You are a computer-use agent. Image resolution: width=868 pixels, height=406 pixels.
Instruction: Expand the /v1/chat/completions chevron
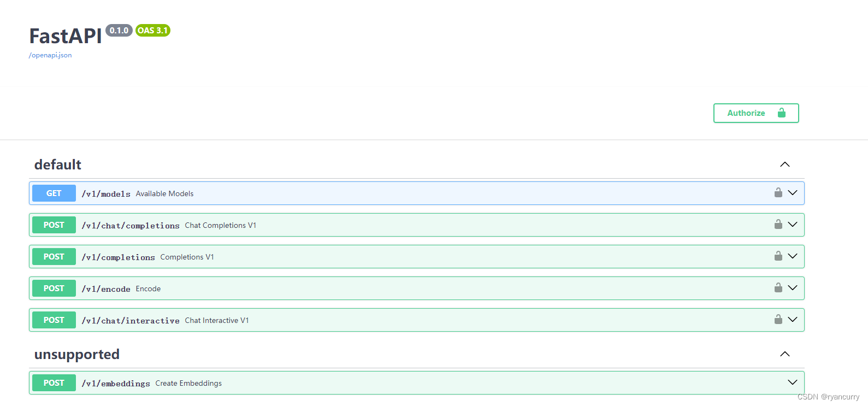793,225
